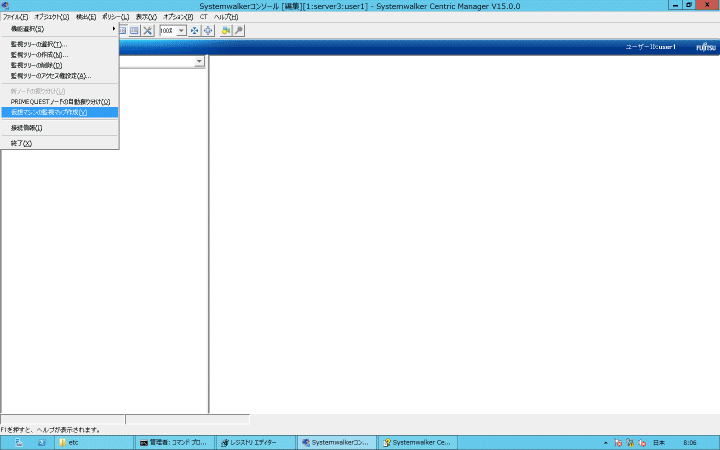
Task: Open the 表示(V) menu
Action: tap(146, 17)
